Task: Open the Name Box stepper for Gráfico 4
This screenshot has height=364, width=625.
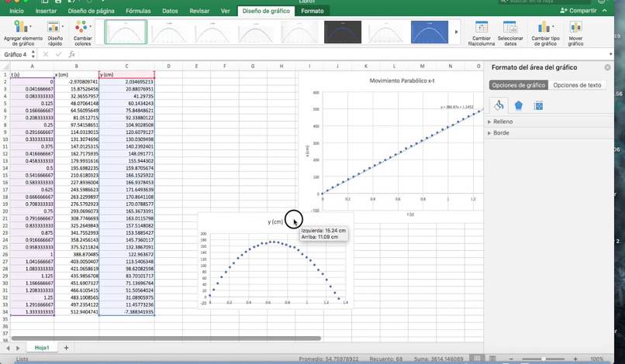Action: (x=33, y=54)
